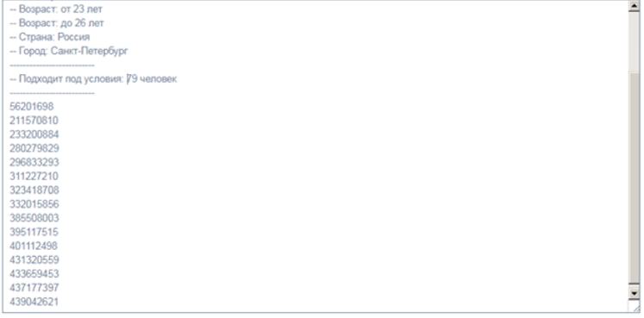The image size is (644, 318).
Task: Click on ID 433659453
Action: coord(34,274)
